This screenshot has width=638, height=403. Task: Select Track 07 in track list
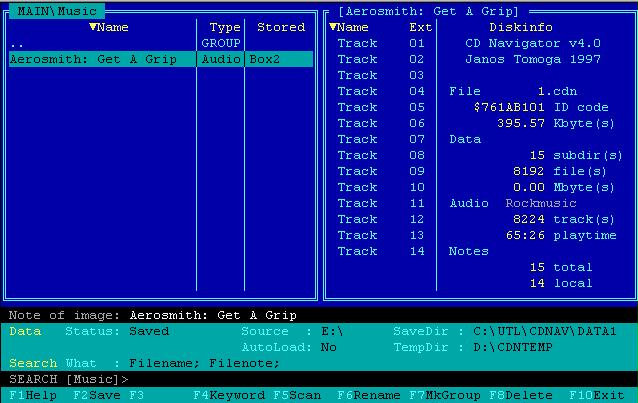pos(381,139)
